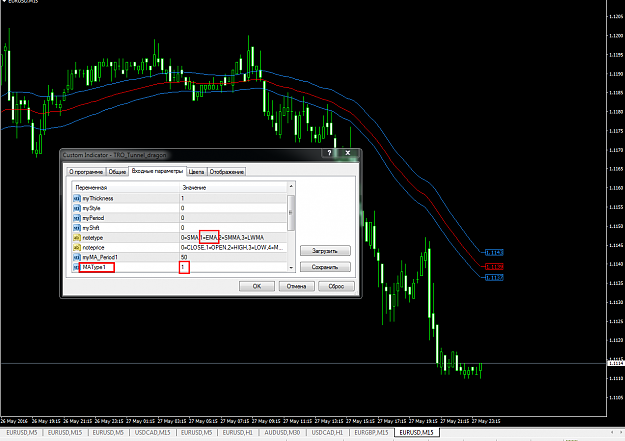
Task: Open the USDCAD,M15 chart tab
Action: [152, 432]
